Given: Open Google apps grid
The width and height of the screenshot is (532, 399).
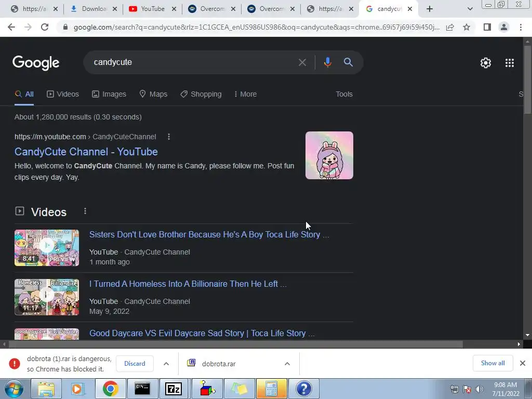Looking at the screenshot, I should [510, 63].
